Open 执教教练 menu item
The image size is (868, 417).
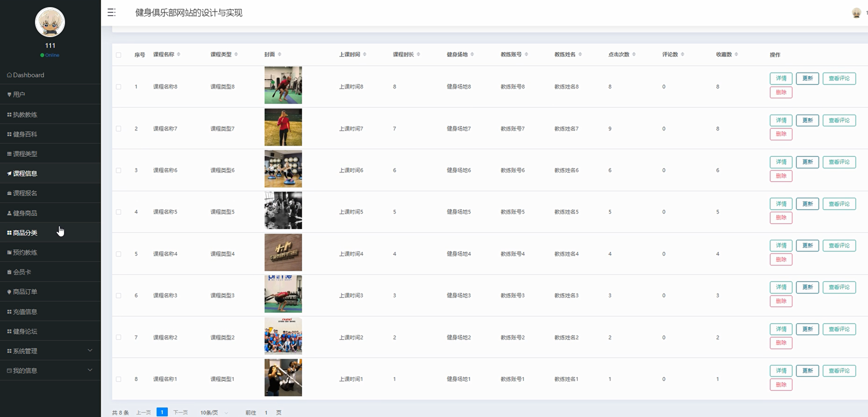click(50, 114)
